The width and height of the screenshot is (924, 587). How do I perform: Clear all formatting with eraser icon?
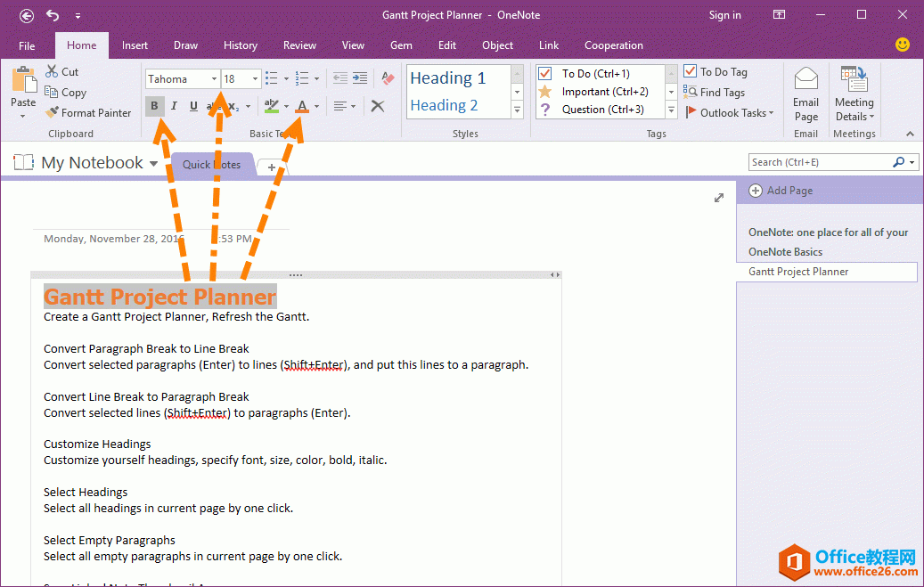[x=387, y=78]
